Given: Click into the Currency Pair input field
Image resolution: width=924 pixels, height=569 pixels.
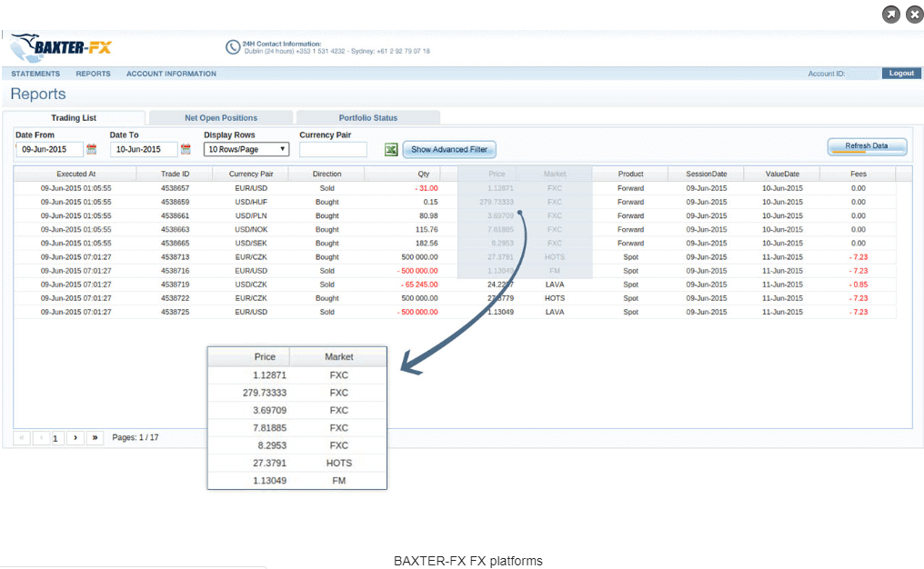Looking at the screenshot, I should tap(333, 150).
